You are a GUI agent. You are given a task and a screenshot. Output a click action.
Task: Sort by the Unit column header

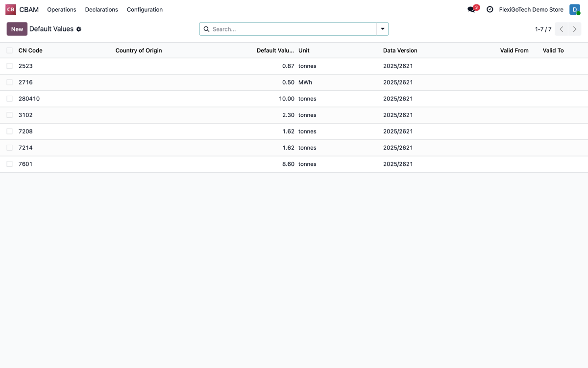pyautogui.click(x=304, y=51)
